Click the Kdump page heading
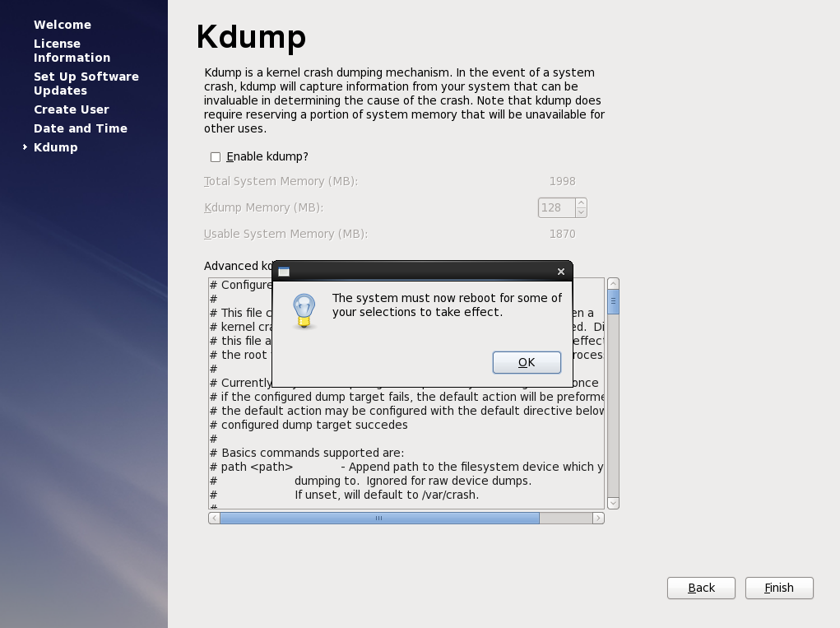This screenshot has height=628, width=840. [251, 37]
